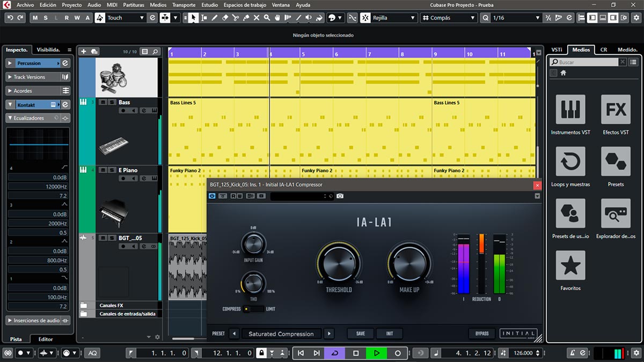This screenshot has height=362, width=644.
Task: Go to the next preset arrow
Action: pyautogui.click(x=329, y=334)
